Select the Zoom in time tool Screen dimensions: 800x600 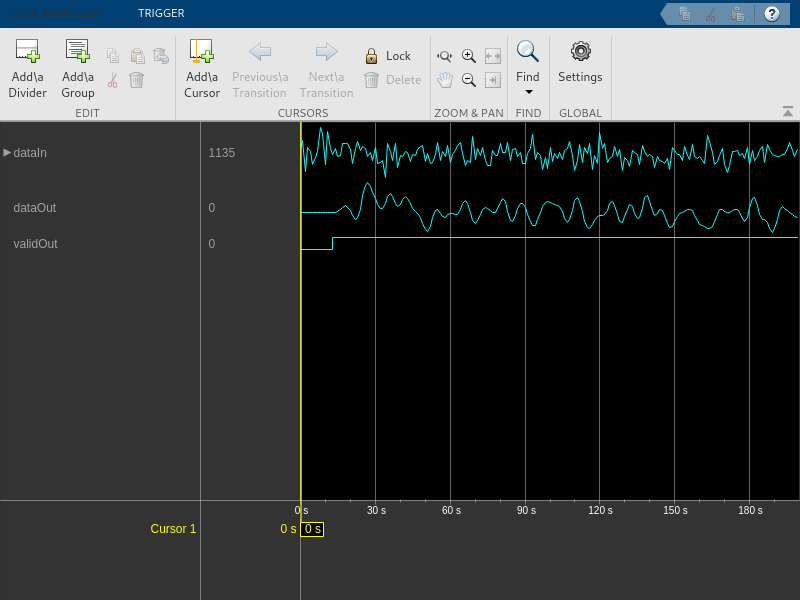444,56
